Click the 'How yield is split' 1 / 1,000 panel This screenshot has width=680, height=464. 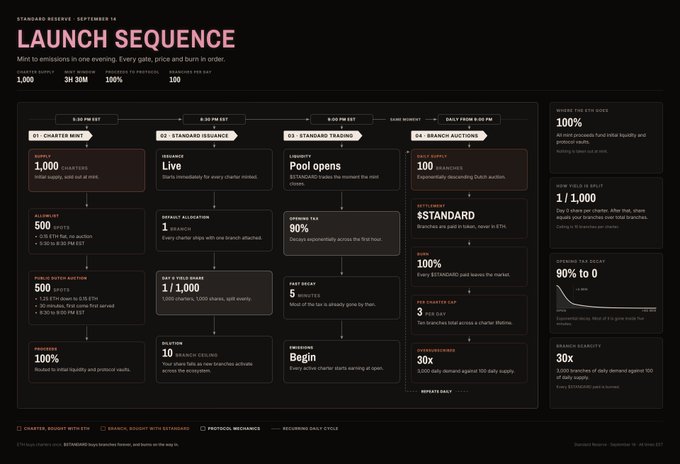[606, 213]
